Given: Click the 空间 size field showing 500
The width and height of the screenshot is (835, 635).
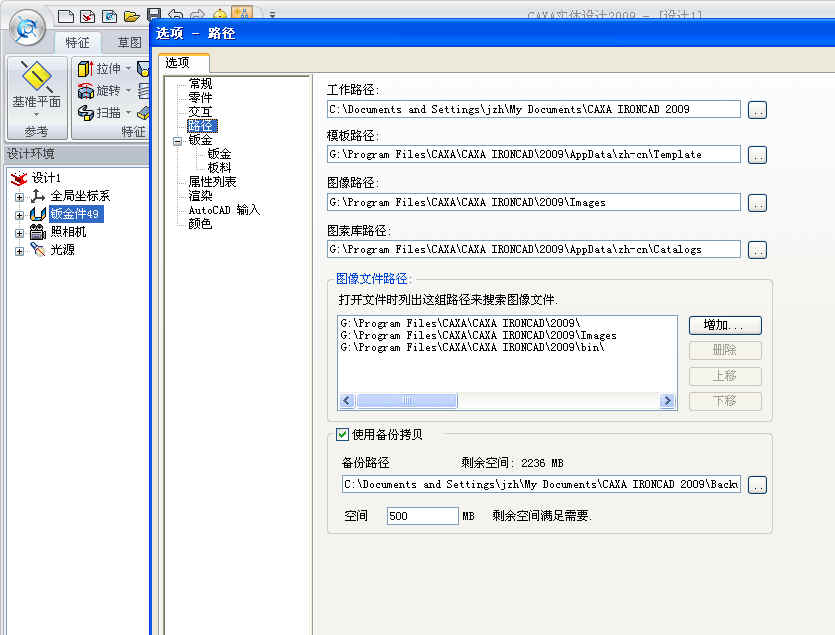Looking at the screenshot, I should tap(422, 516).
